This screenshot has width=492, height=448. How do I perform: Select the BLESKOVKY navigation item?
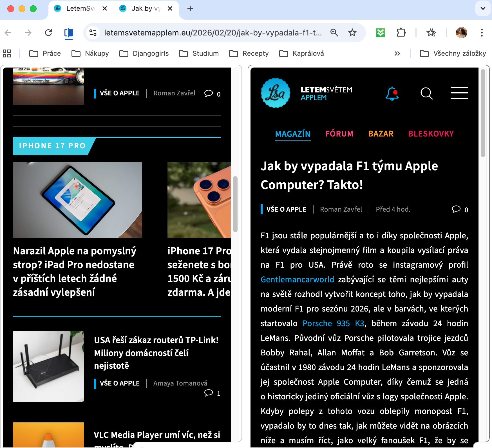click(431, 134)
